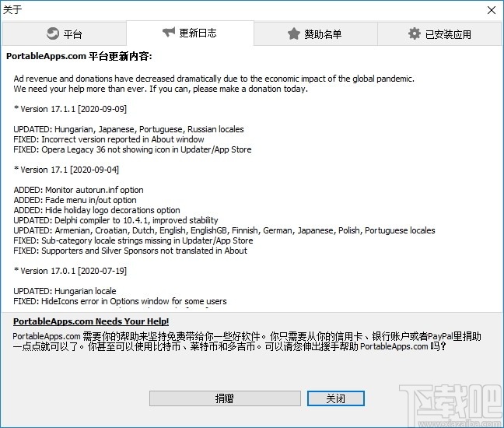This screenshot has width=504, height=428.
Task: Click the Chinese donation paragraph starting 'PortableApps.com 需要你的帮助'
Action: [x=247, y=341]
